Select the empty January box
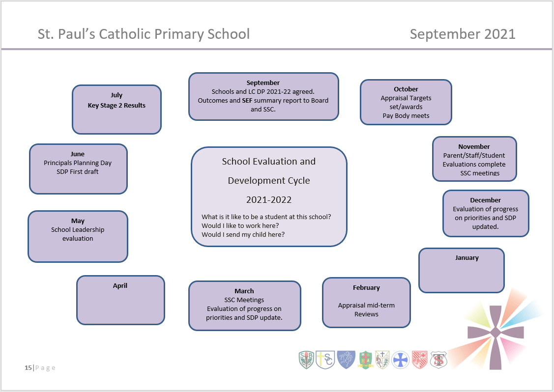 point(462,271)
